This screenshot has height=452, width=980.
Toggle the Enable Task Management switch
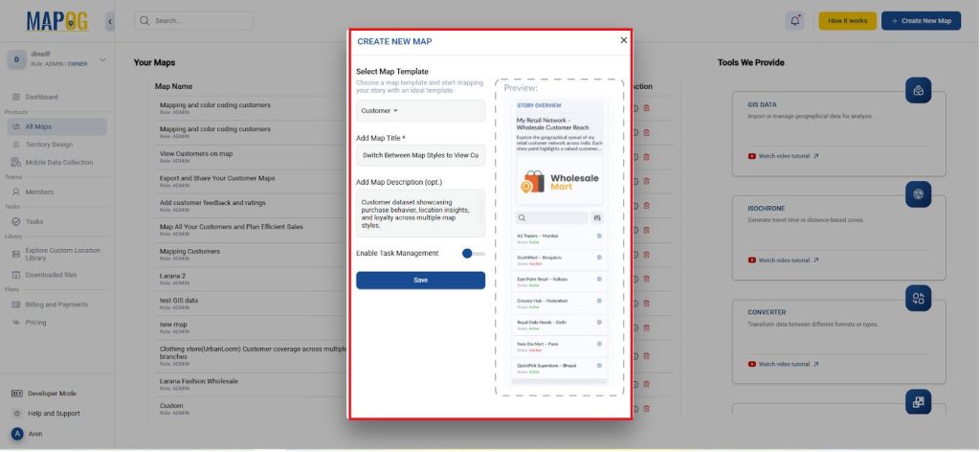click(x=473, y=253)
